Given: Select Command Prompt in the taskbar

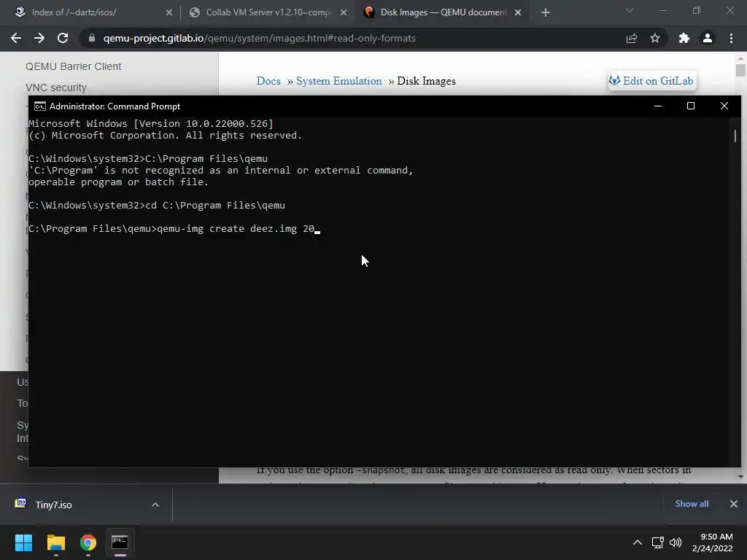Looking at the screenshot, I should coord(120,542).
